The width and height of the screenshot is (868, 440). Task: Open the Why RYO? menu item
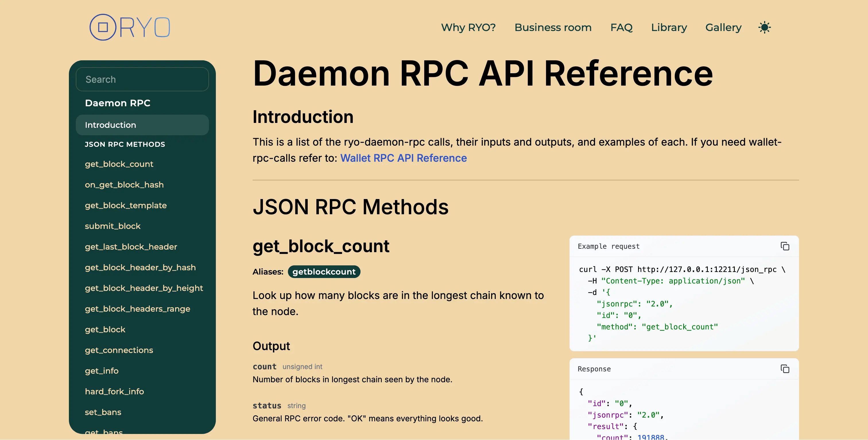(x=468, y=27)
